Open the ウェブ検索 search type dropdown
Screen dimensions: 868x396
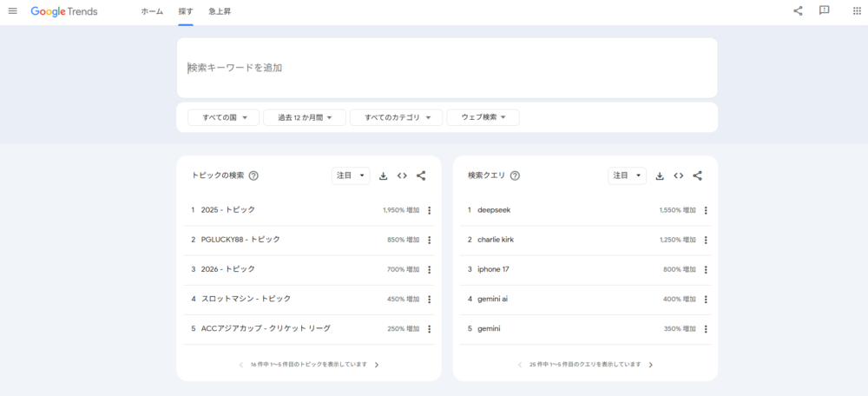click(483, 117)
